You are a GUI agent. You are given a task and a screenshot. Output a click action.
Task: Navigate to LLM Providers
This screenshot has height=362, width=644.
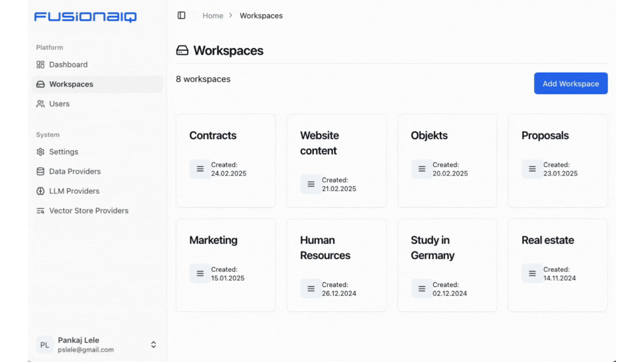pyautogui.click(x=74, y=191)
